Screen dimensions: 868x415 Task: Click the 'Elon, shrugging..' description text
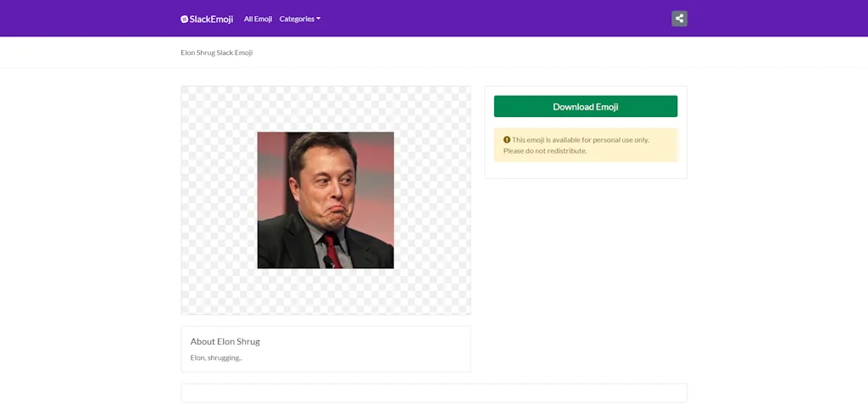point(216,357)
